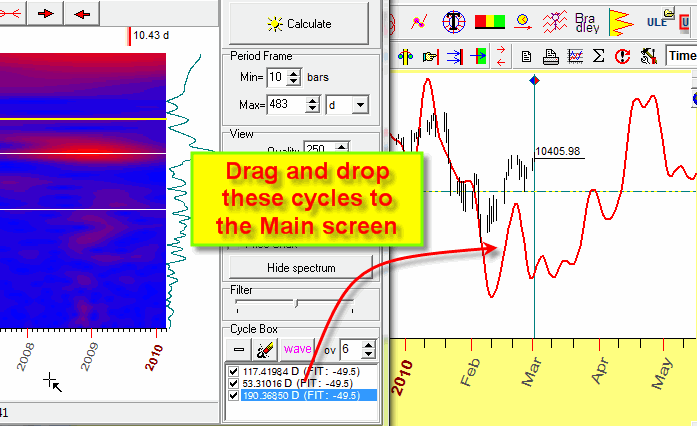This screenshot has height=426, width=697.
Task: Click the converging red arrows button
Action: [x=11, y=13]
